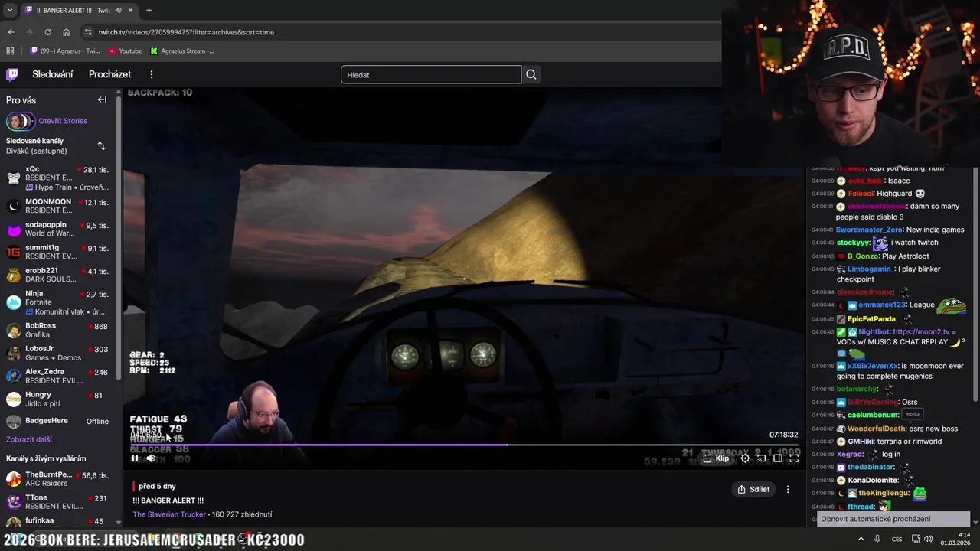Image resolution: width=980 pixels, height=551 pixels.
Task: Show hidden system tray icons
Action: (x=861, y=539)
